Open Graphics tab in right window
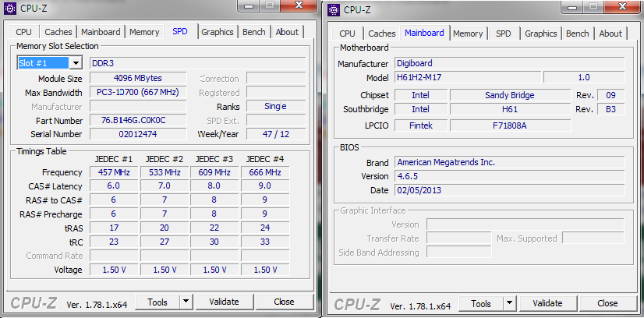The image size is (644, 318). click(541, 34)
